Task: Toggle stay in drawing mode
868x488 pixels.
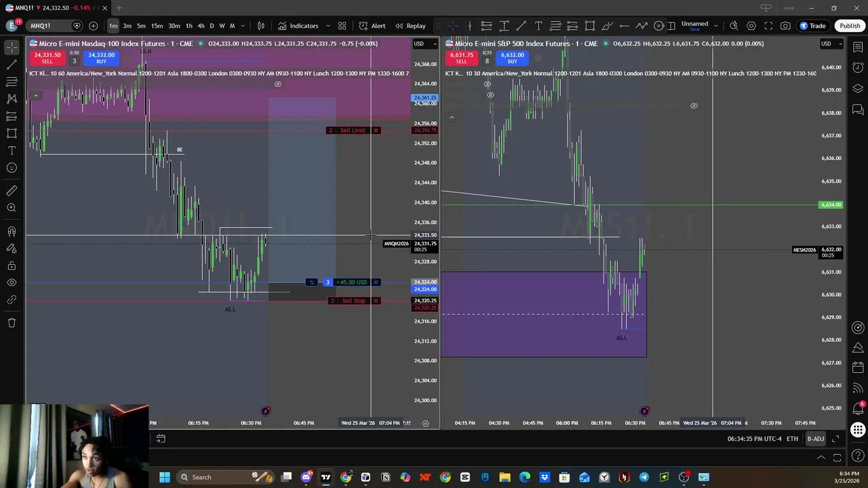Action: 12,249
